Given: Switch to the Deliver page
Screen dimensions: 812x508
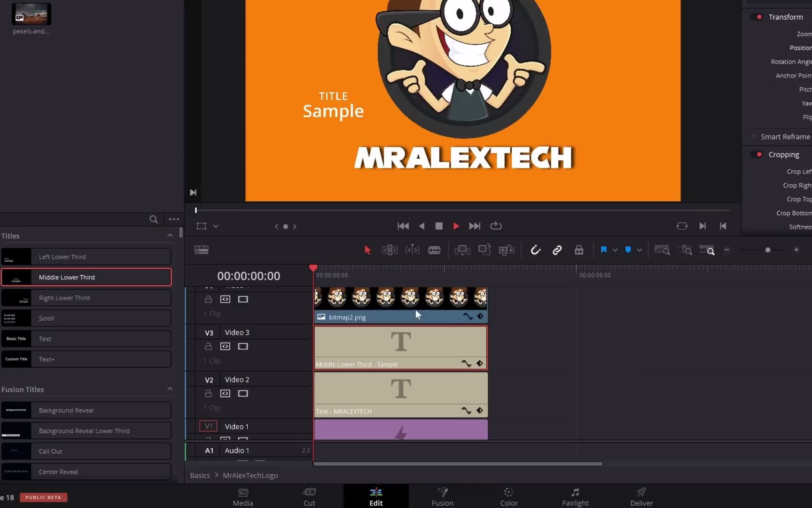Looking at the screenshot, I should (x=641, y=497).
